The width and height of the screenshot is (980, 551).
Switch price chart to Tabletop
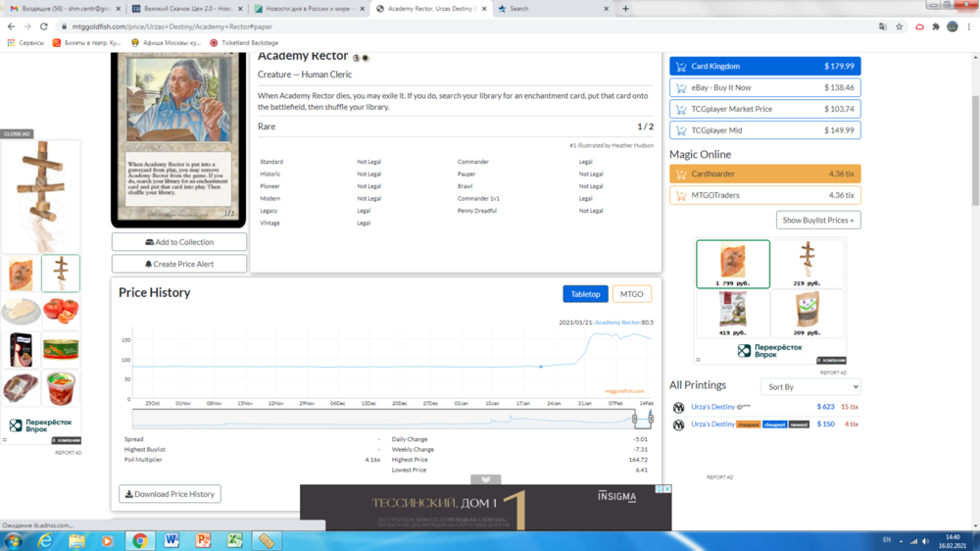tap(585, 294)
